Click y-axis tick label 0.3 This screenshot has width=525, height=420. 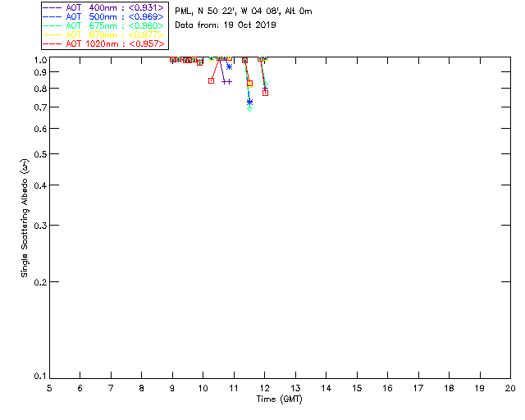tap(40, 226)
